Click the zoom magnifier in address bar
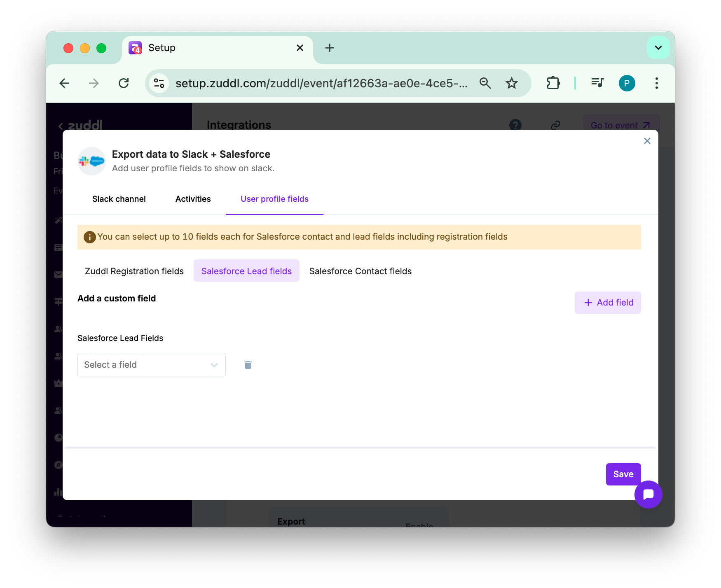The width and height of the screenshot is (721, 588). click(x=485, y=83)
